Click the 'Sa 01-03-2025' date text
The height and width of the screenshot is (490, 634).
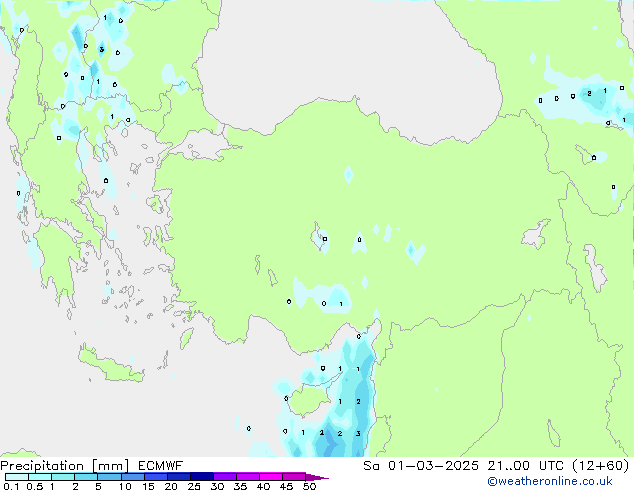[421, 466]
